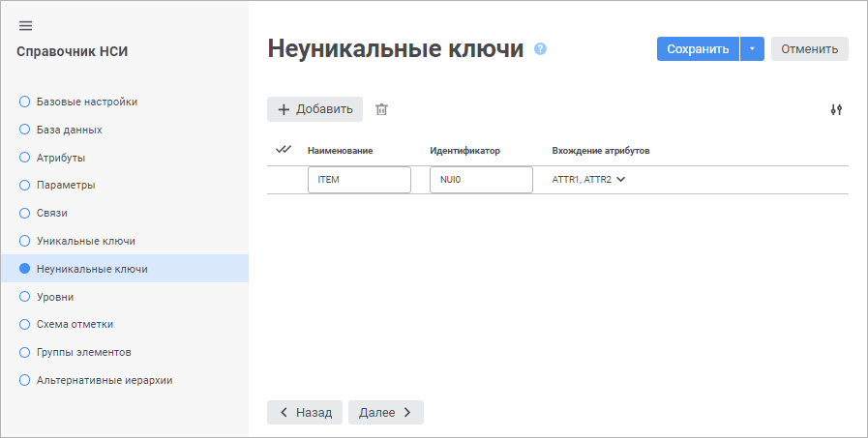Open the Уникальные ключи section
Viewport: 868px width, 438px height.
(x=85, y=241)
